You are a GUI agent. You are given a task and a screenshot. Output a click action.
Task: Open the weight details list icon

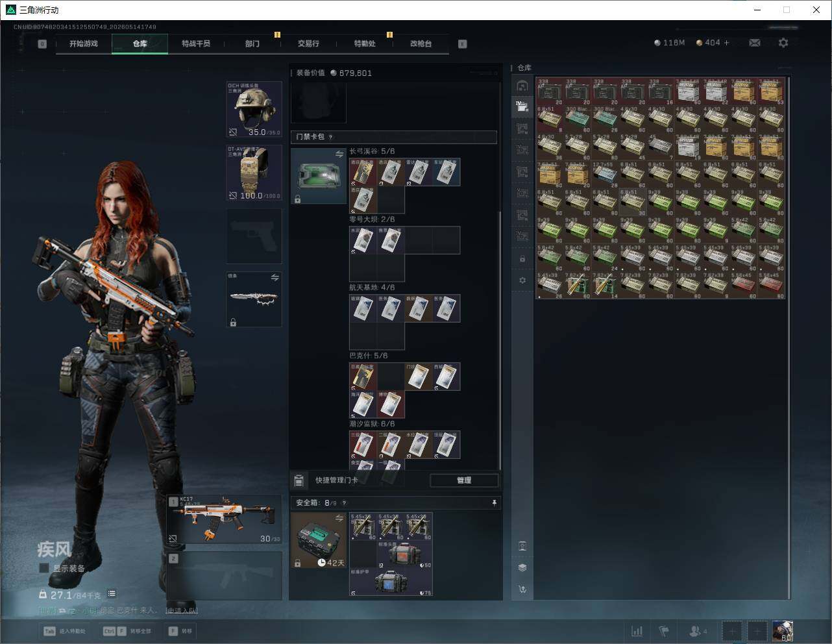[112, 593]
